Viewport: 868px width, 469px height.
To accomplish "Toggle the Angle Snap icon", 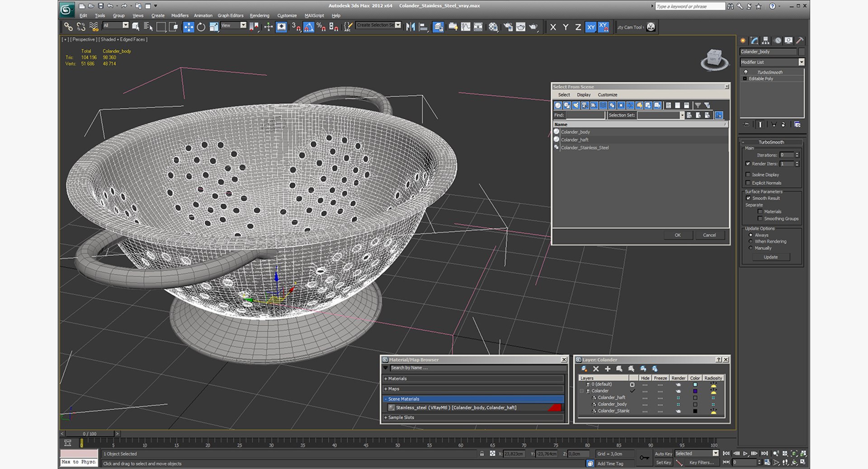I will tap(309, 27).
